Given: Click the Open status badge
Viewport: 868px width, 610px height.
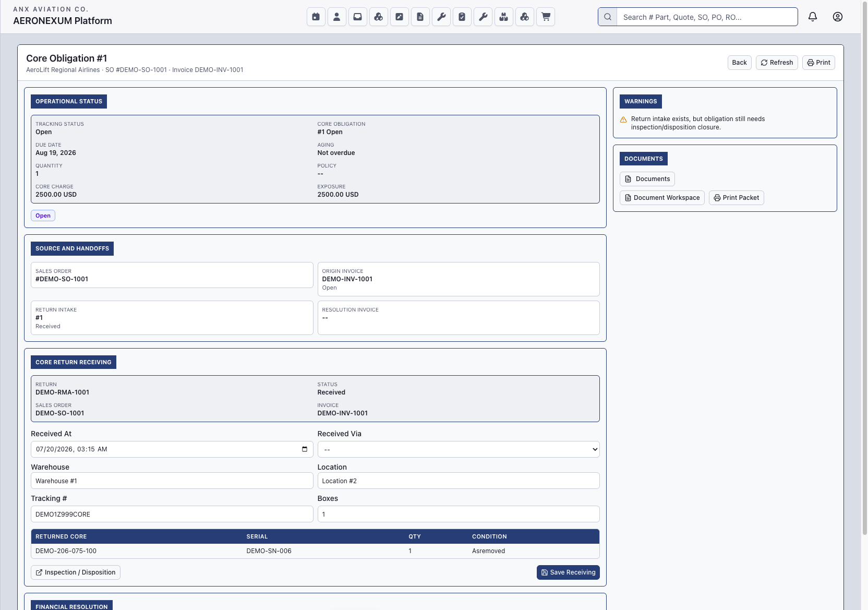Looking at the screenshot, I should point(43,216).
